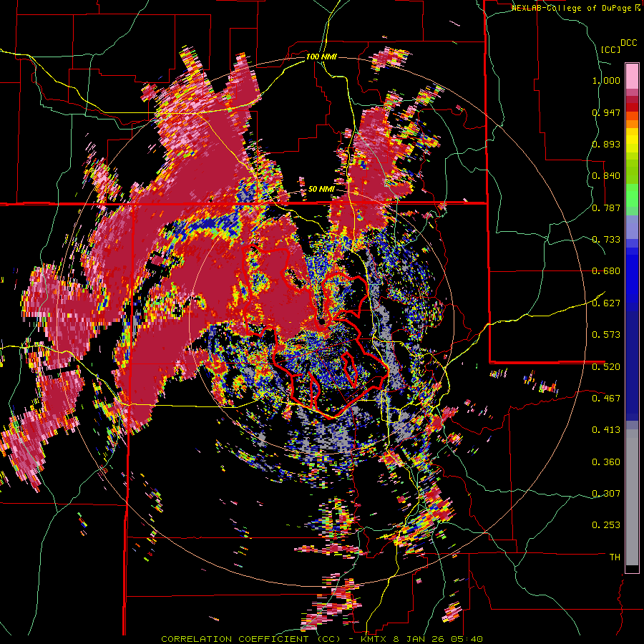644x644 pixels.
Task: Click the 0.520 value on the color scale
Action: 606,367
